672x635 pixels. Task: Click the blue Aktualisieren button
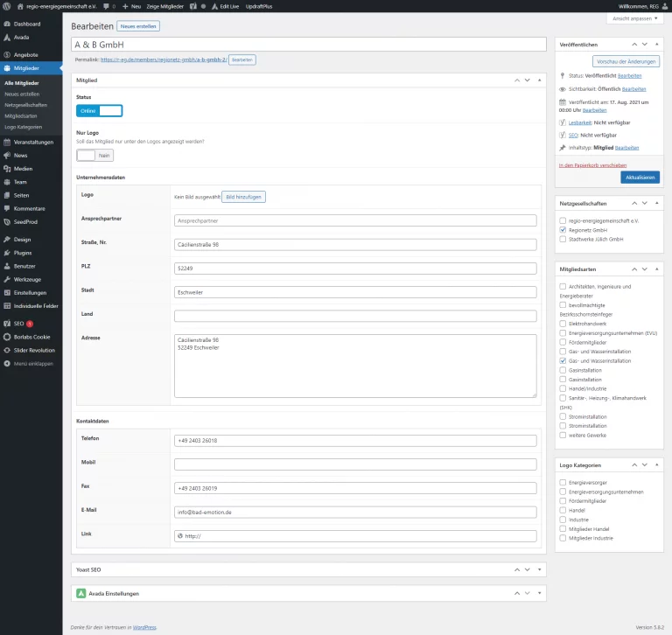(640, 178)
